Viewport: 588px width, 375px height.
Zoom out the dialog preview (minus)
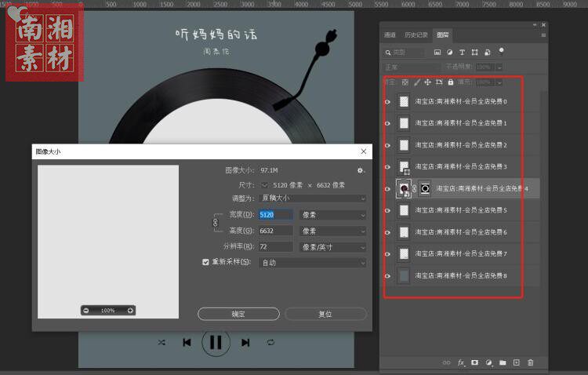pyautogui.click(x=86, y=311)
